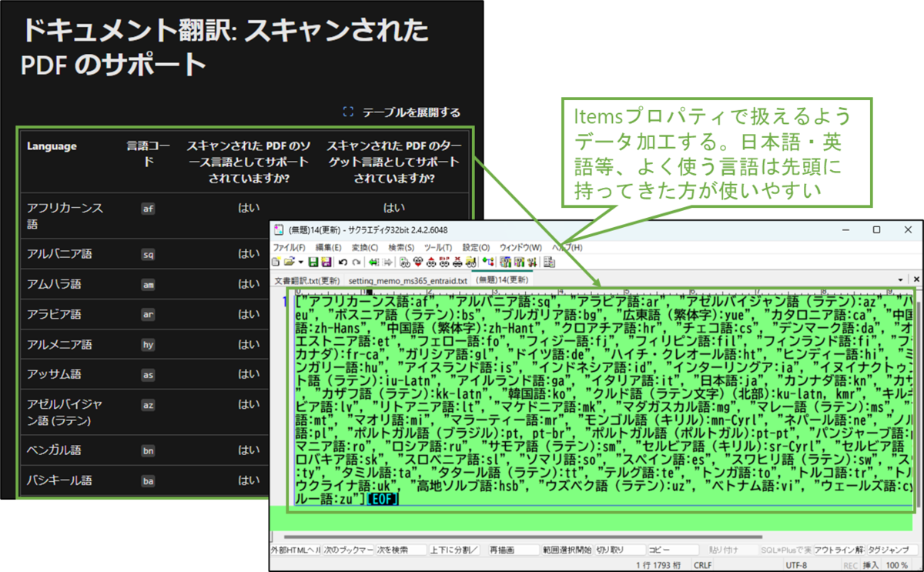Click the redo arrow icon
924x572 pixels.
pos(357,262)
